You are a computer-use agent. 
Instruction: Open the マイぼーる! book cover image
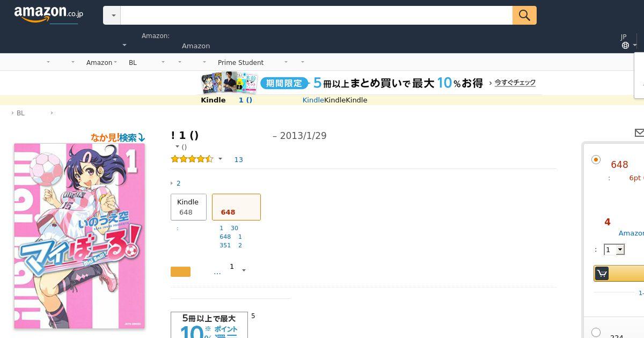(79, 236)
